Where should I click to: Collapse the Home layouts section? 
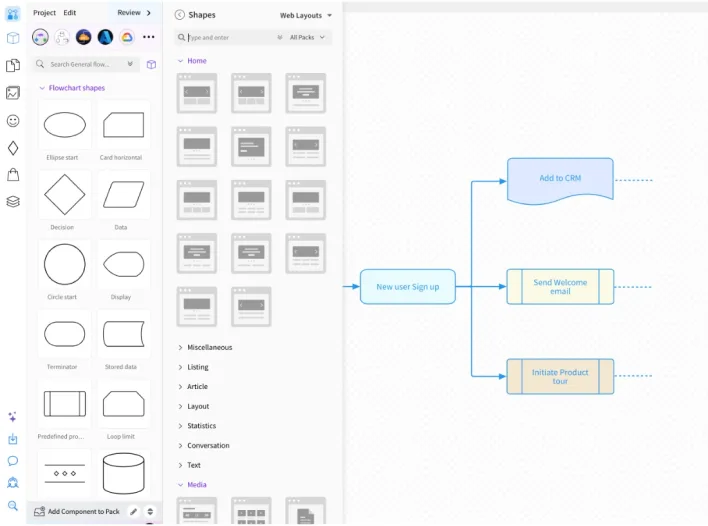click(192, 61)
